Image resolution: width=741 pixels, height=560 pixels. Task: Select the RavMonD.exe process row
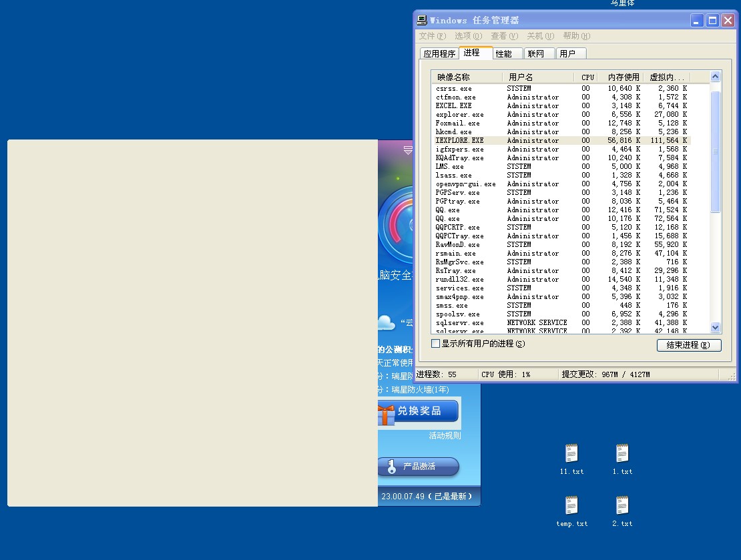[x=561, y=244]
